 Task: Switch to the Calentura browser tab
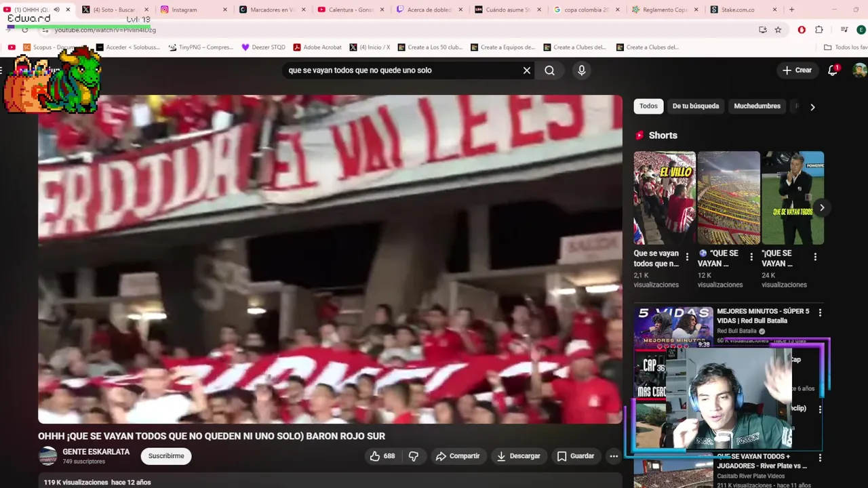coord(350,9)
